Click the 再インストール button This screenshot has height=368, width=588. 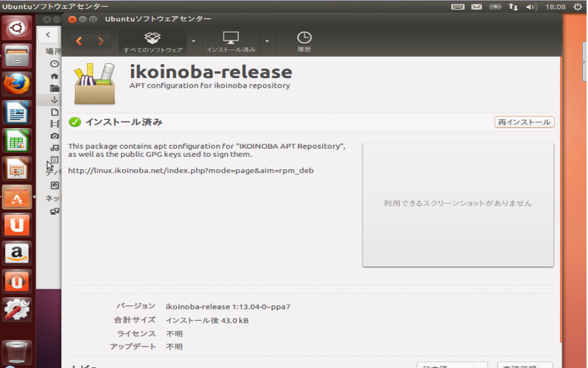(524, 122)
